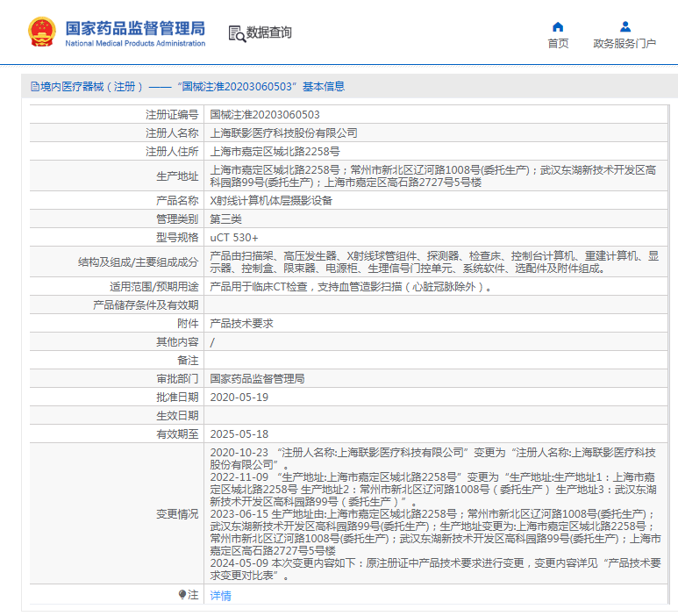Select 上海联影医疗科技股份有限公司 registrant name
The width and height of the screenshot is (678, 616).
point(283,133)
